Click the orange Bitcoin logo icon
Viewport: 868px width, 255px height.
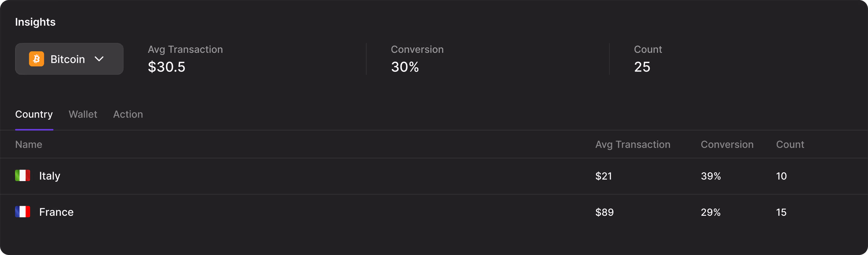[36, 59]
